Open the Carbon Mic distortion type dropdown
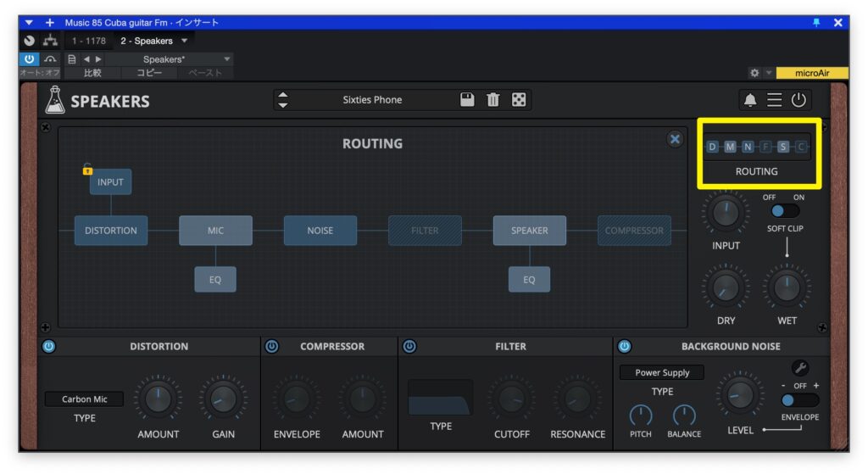868x474 pixels. [84, 399]
